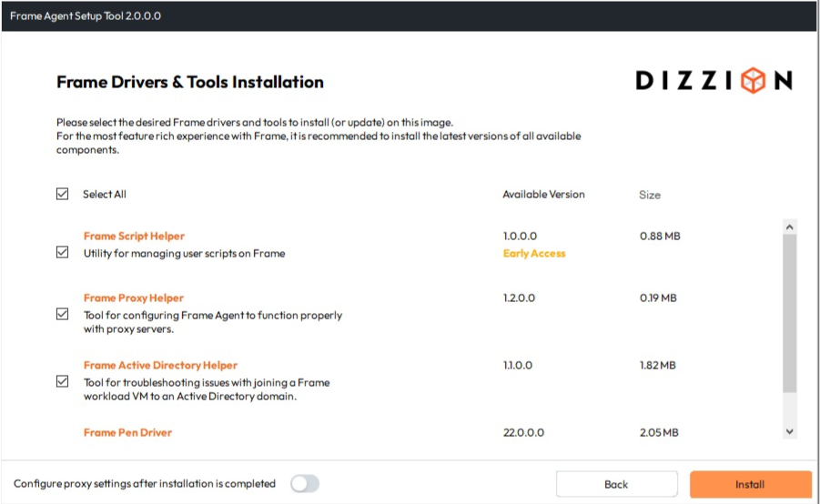Click the Select All label text
Screen dimensions: 820x504
pyautogui.click(x=105, y=195)
